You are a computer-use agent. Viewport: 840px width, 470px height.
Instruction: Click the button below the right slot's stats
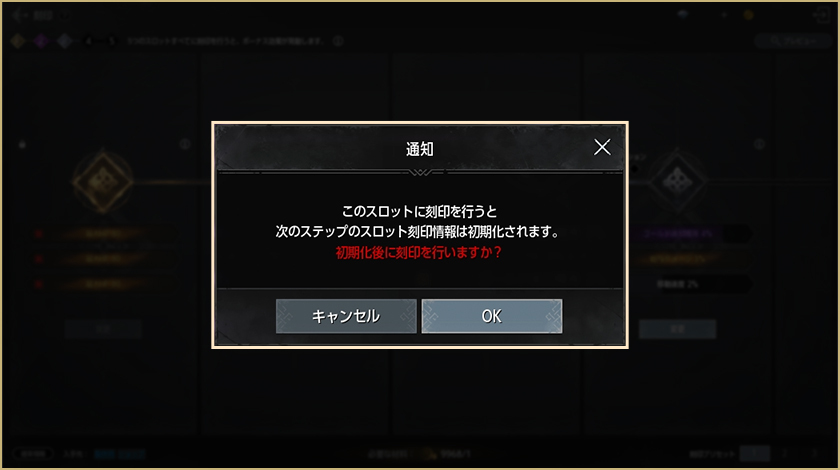click(677, 329)
